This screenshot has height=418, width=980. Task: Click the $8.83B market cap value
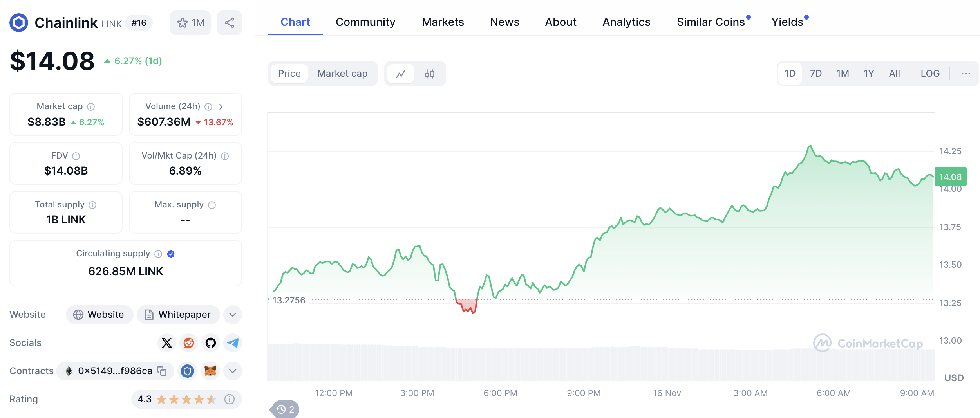click(x=47, y=122)
